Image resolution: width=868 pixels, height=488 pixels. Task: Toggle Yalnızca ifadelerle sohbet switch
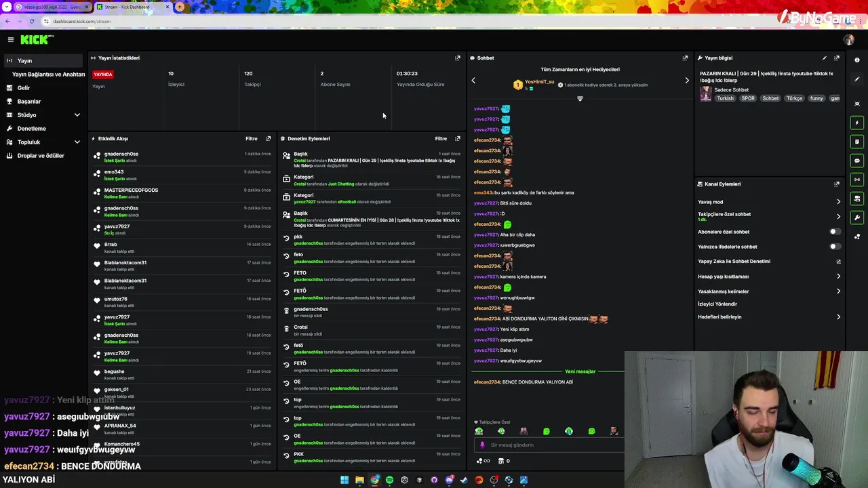835,247
